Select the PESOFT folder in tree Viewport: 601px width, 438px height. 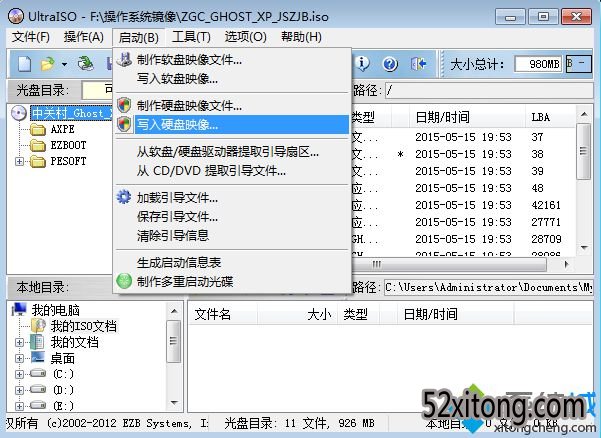pyautogui.click(x=69, y=161)
